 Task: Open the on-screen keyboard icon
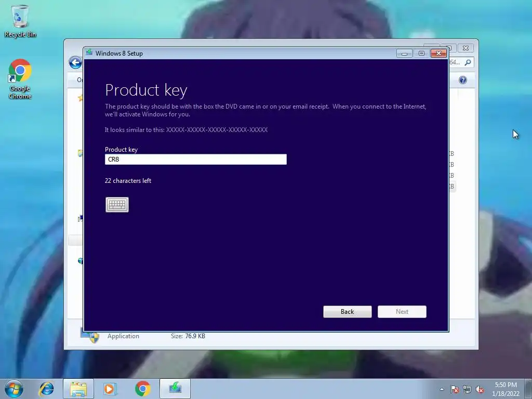[x=117, y=205]
